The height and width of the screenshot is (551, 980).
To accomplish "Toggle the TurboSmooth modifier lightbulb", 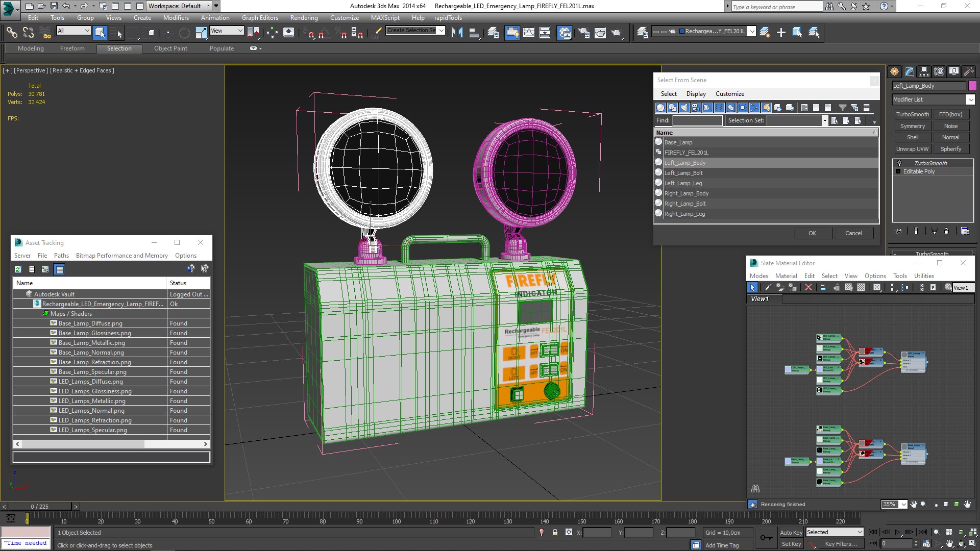I will coord(899,163).
